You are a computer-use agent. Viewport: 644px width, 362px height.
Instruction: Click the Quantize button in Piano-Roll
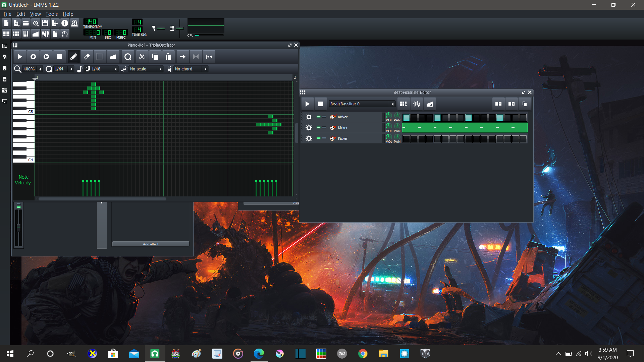coord(128,57)
